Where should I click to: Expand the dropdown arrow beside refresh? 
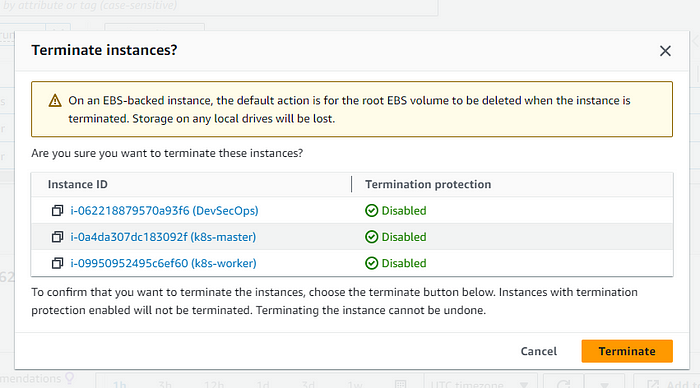tap(604, 383)
